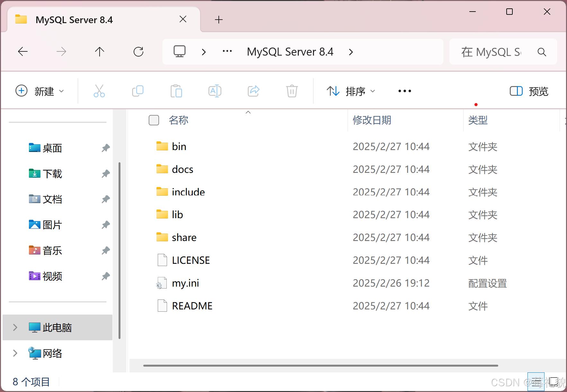Expand the 网络 tree node
The height and width of the screenshot is (392, 567).
[15, 353]
